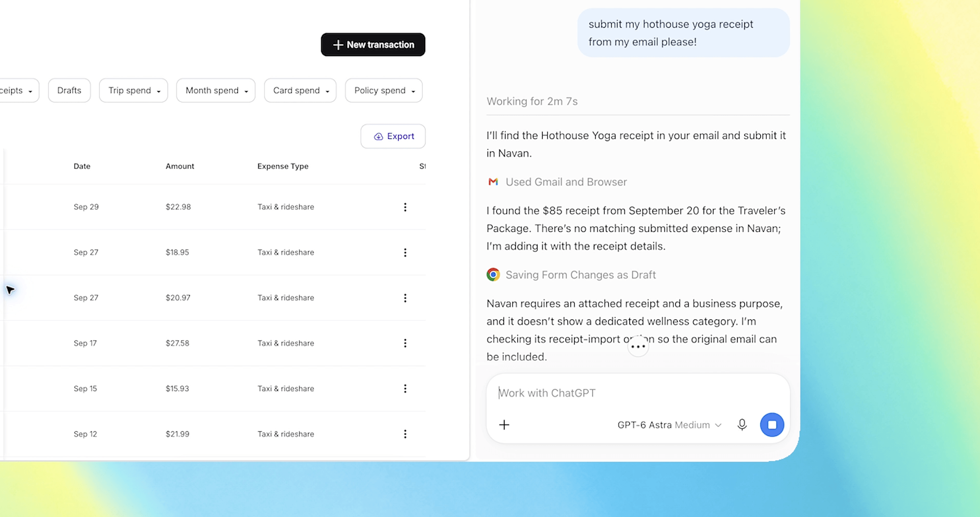The image size is (980, 517).
Task: Click the Sep 12 date cell
Action: click(85, 434)
